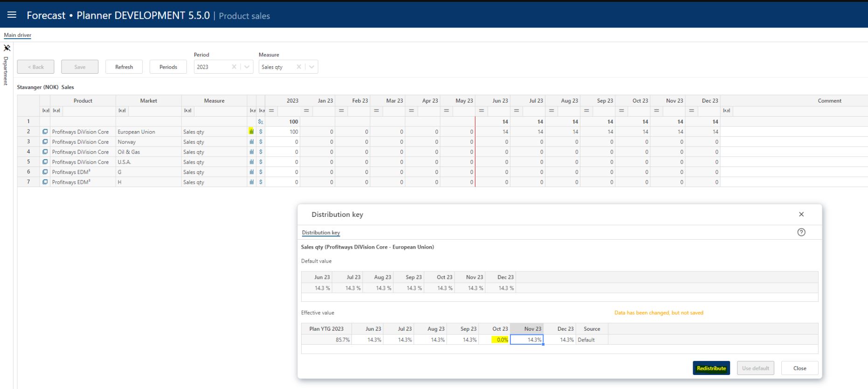This screenshot has width=868, height=389.
Task: Expand the Measure dropdown arrow
Action: click(x=312, y=67)
